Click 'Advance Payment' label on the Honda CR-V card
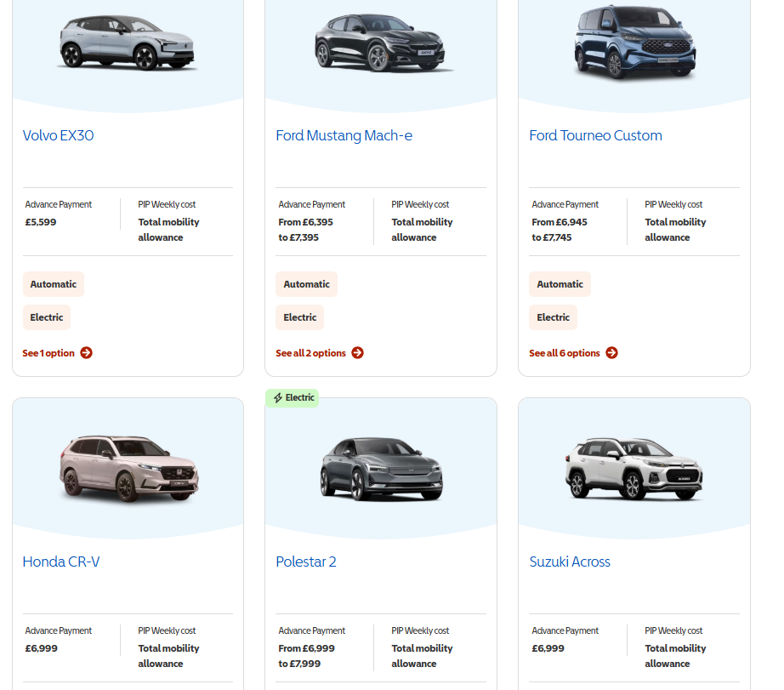 [x=59, y=631]
